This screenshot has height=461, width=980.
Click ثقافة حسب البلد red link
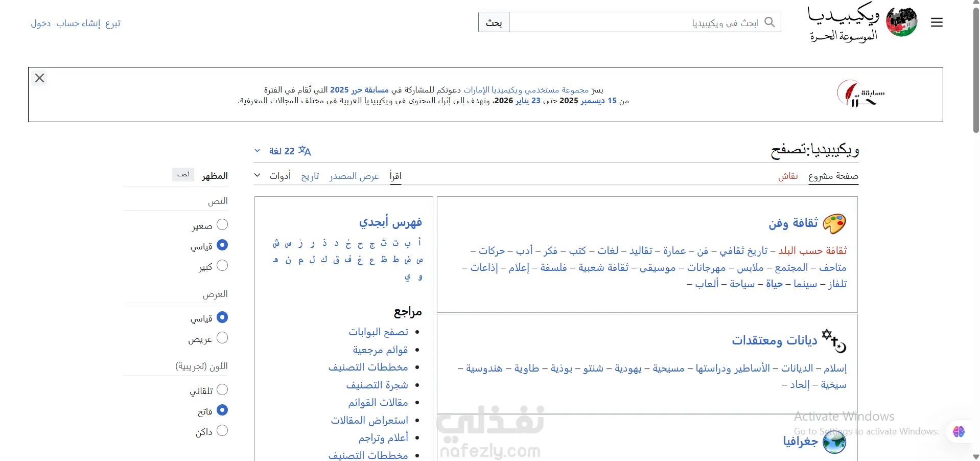click(812, 251)
